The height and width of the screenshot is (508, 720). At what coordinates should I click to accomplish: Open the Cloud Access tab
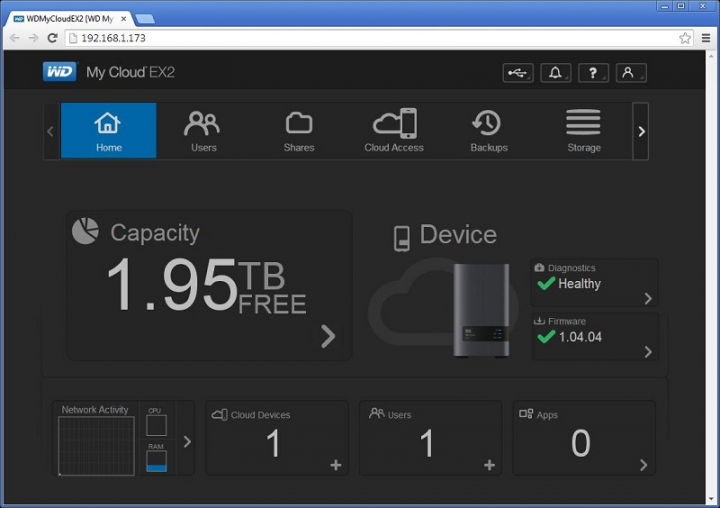pyautogui.click(x=394, y=130)
